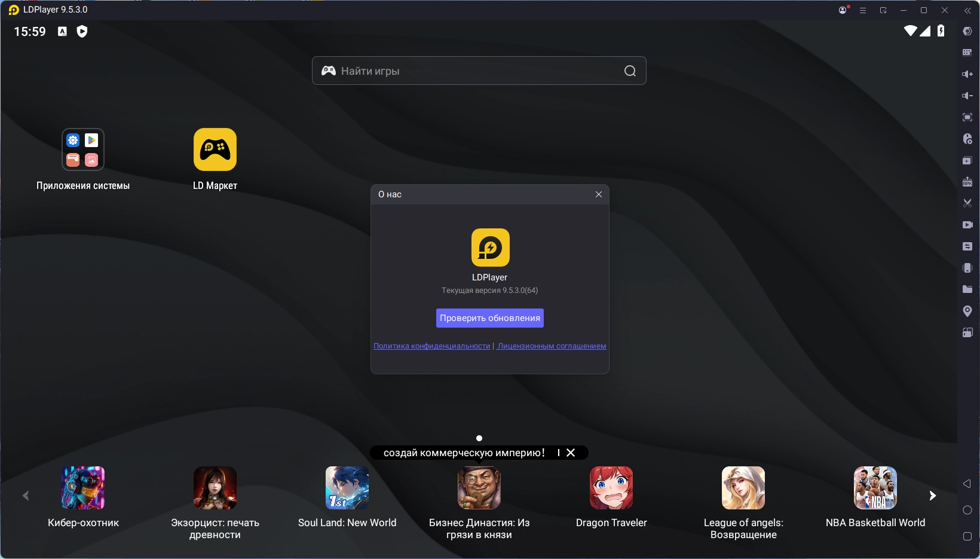The width and height of the screenshot is (980, 559).
Task: Close the О нас dialog
Action: pyautogui.click(x=599, y=194)
